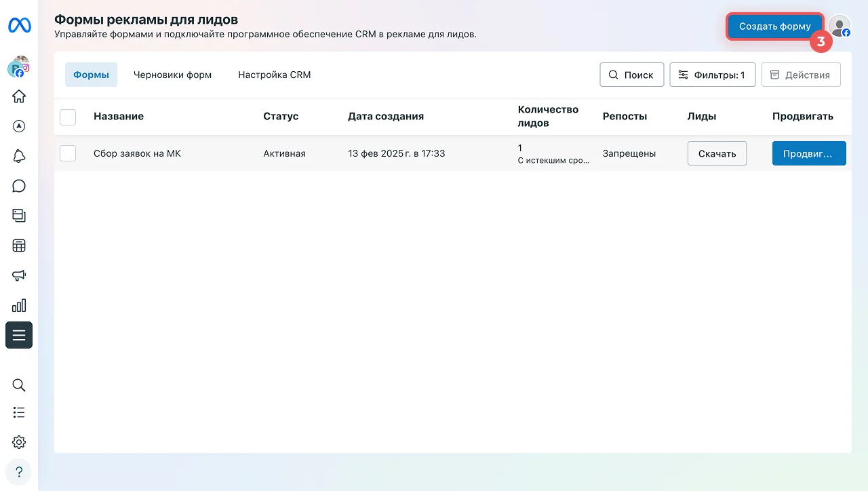This screenshot has height=491, width=868.
Task: Click the help question mark icon
Action: coord(19,472)
